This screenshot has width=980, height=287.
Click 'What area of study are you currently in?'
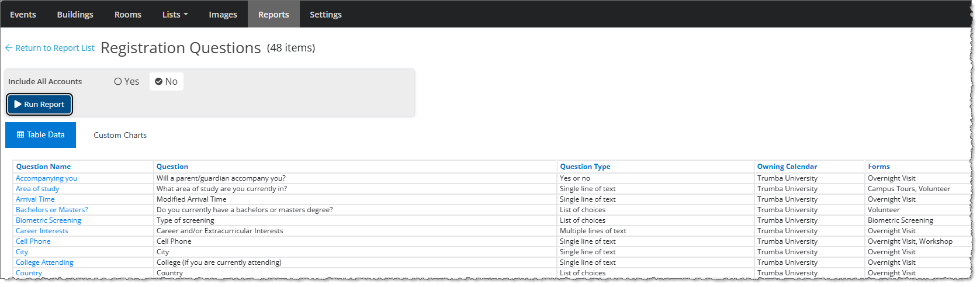(x=221, y=189)
